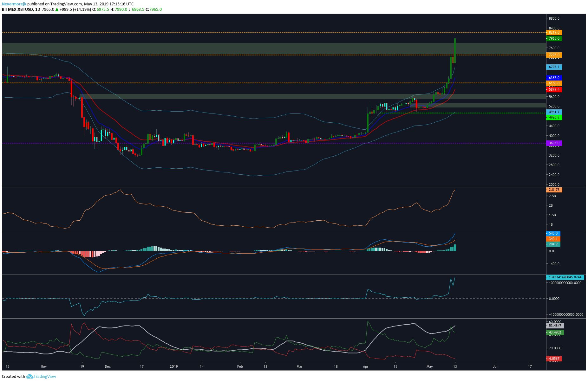The height and width of the screenshot is (382, 588).
Task: Click the green 4926.3 level label
Action: (554, 118)
